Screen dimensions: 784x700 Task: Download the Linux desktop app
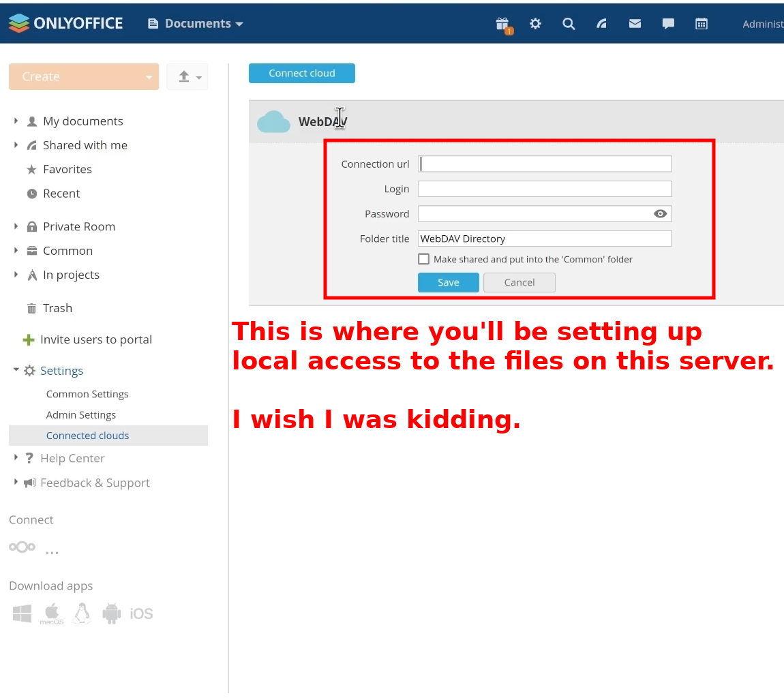[82, 613]
